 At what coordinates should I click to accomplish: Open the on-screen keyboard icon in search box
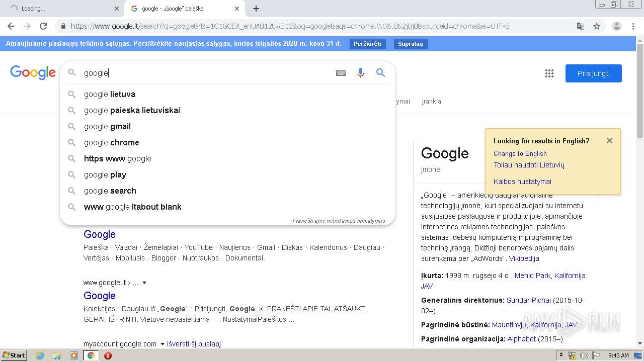coord(341,73)
